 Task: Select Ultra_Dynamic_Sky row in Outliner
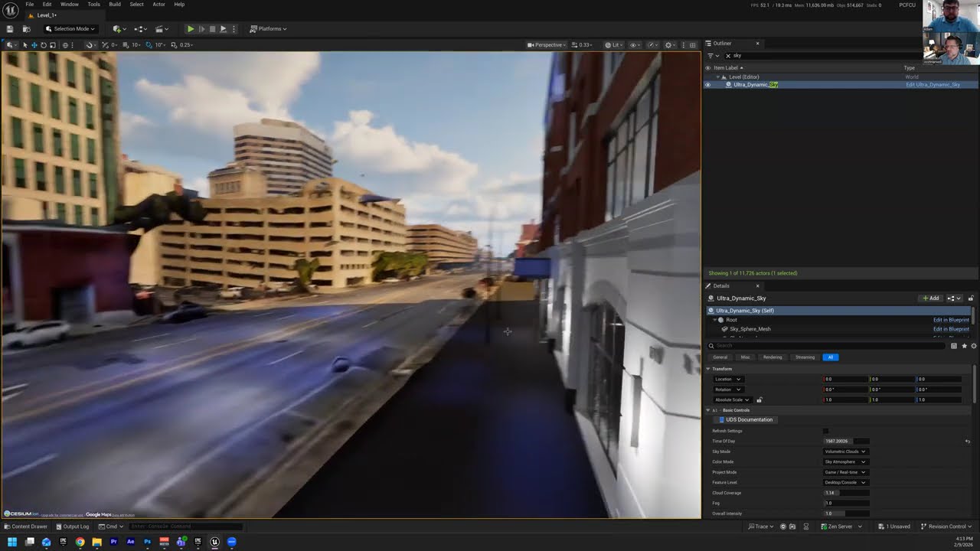[x=841, y=85]
